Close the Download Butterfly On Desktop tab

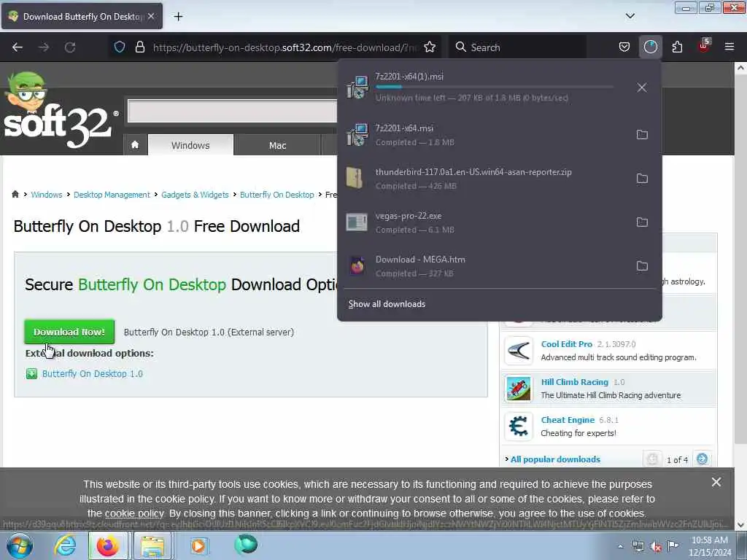151,16
